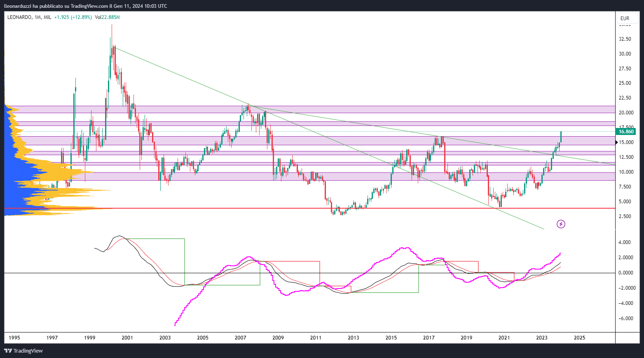Click the 2017 label on the time axis
The width and height of the screenshot is (644, 358).
[429, 338]
